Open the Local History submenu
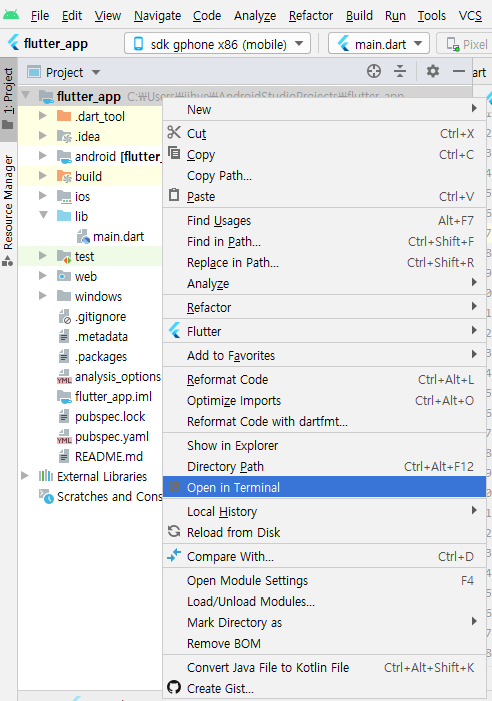Screen dimensions: 492x701 click(x=324, y=511)
